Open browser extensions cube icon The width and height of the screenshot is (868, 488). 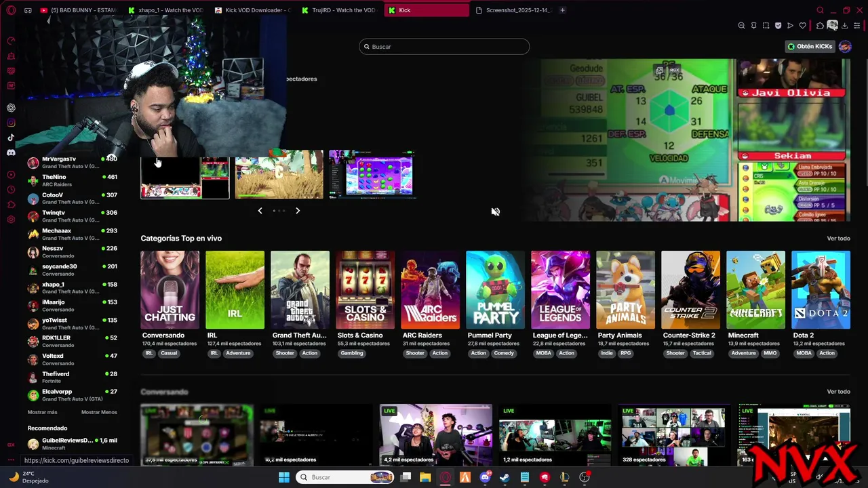coord(820,26)
